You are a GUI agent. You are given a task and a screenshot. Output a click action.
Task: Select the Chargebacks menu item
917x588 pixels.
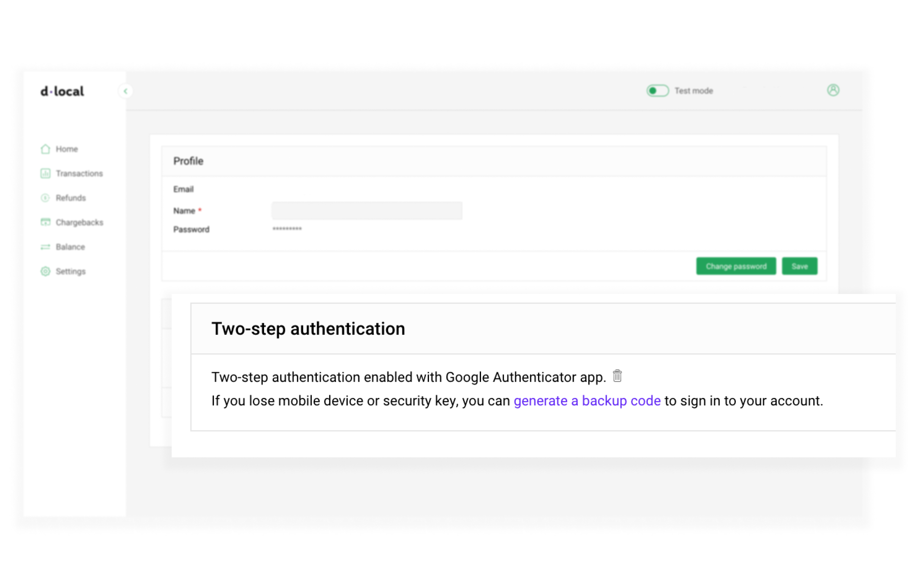point(79,223)
